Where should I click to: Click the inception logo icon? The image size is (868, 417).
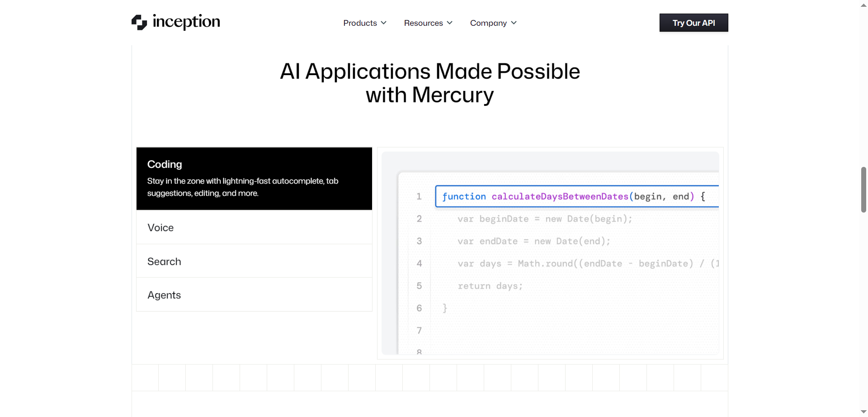point(139,23)
